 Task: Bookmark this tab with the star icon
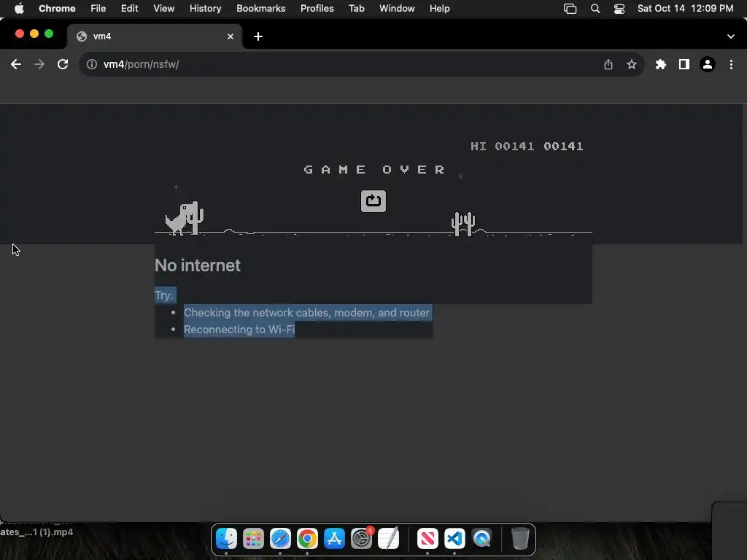click(631, 64)
